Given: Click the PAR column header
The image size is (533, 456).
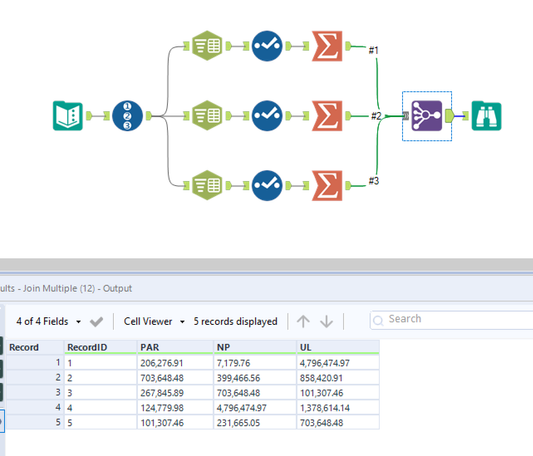Looking at the screenshot, I should click(175, 347).
